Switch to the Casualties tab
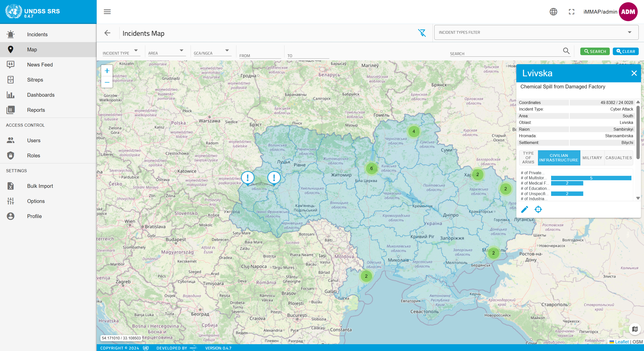The image size is (644, 351). pos(619,158)
